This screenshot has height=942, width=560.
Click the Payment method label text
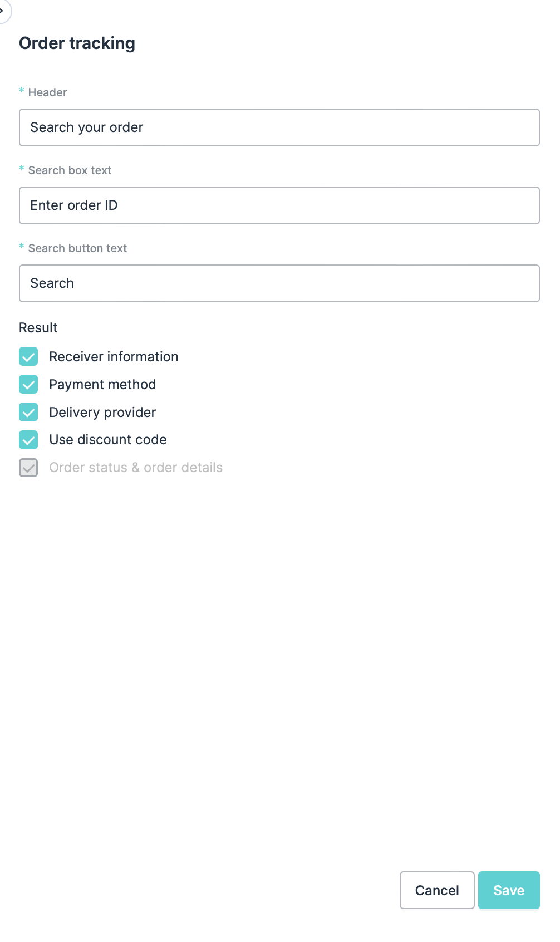tap(102, 385)
